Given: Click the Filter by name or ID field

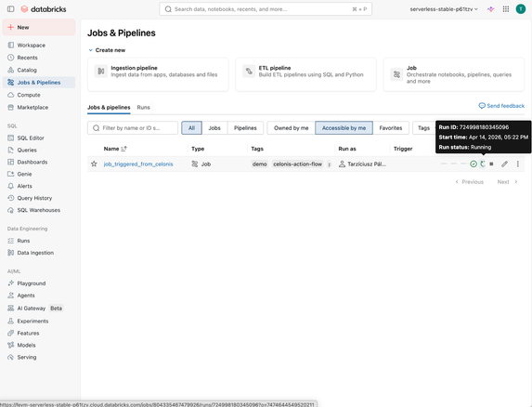Looking at the screenshot, I should click(x=133, y=128).
